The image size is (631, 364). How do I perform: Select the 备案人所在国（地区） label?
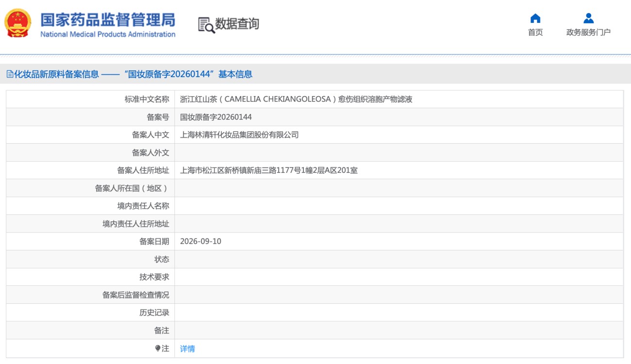coord(132,188)
